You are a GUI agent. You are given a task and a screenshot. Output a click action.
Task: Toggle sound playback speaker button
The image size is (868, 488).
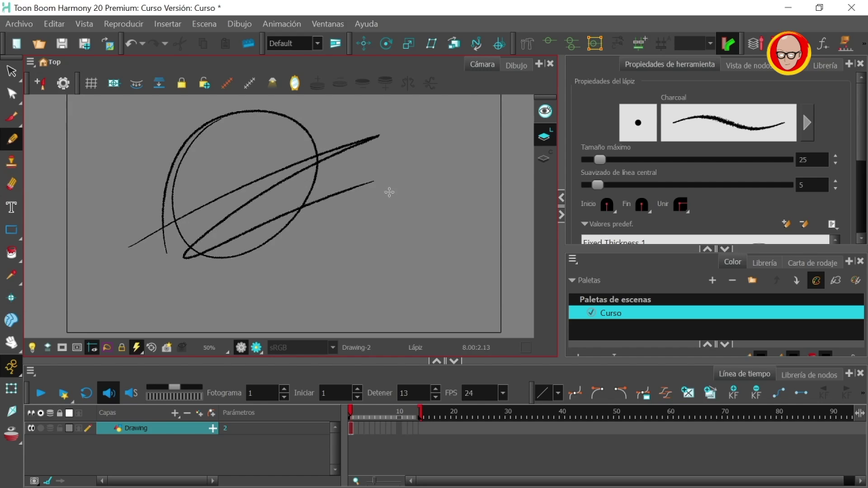point(108,392)
